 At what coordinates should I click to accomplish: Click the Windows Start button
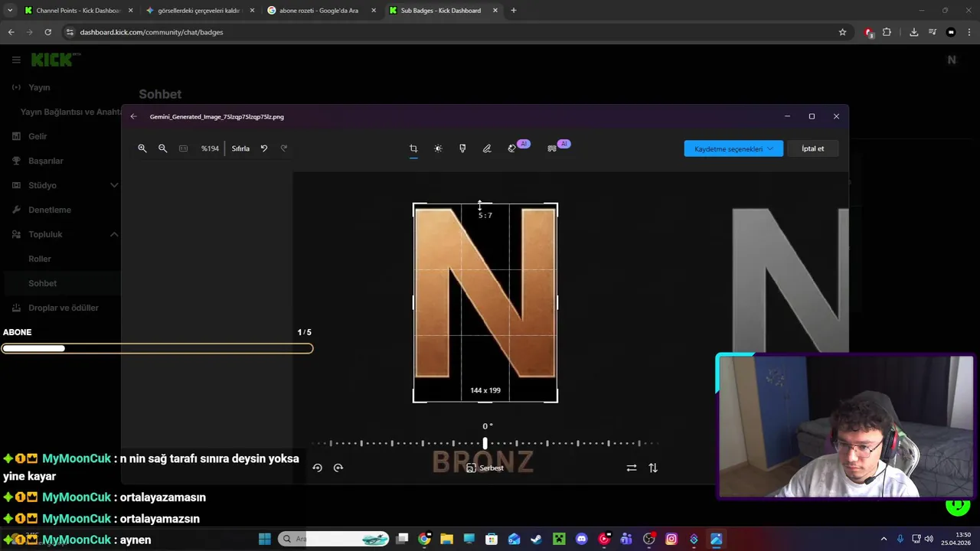click(x=265, y=540)
